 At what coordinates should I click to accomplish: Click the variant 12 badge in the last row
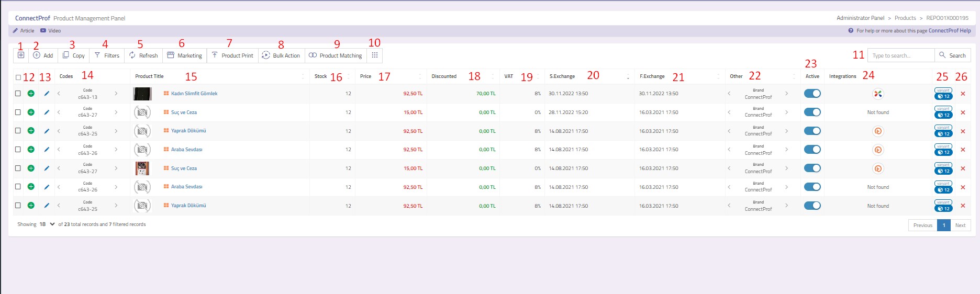[x=943, y=208]
